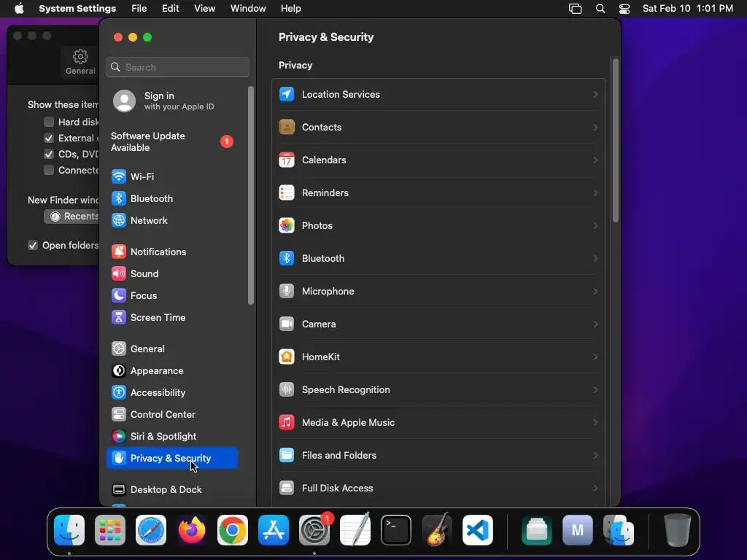Open Recents dropdown in Finder window
The image size is (747, 560).
[72, 216]
